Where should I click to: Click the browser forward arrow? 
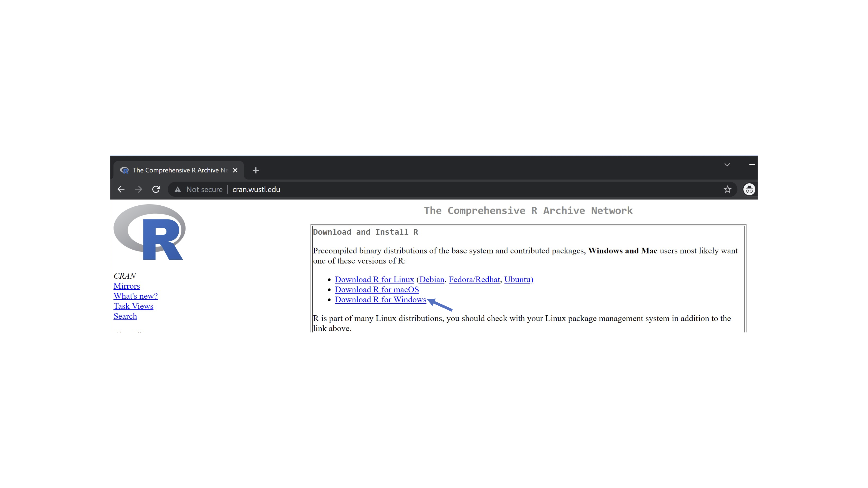(x=138, y=189)
